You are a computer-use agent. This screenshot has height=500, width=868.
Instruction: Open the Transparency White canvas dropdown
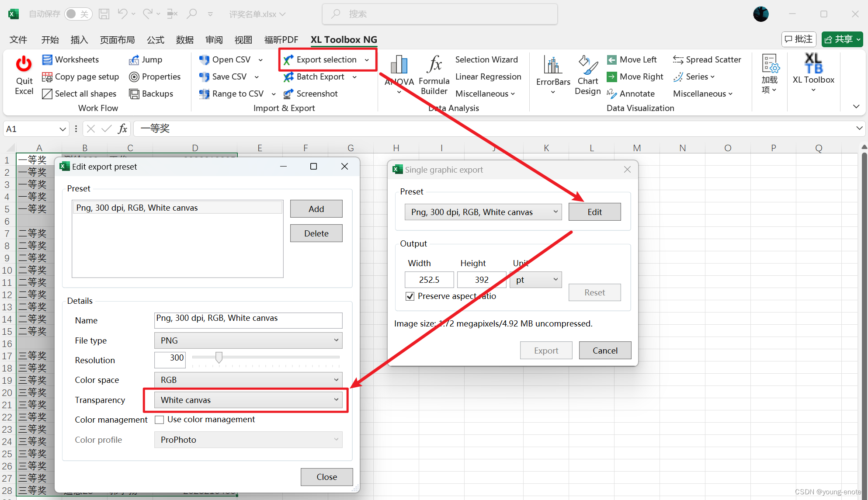tap(248, 400)
